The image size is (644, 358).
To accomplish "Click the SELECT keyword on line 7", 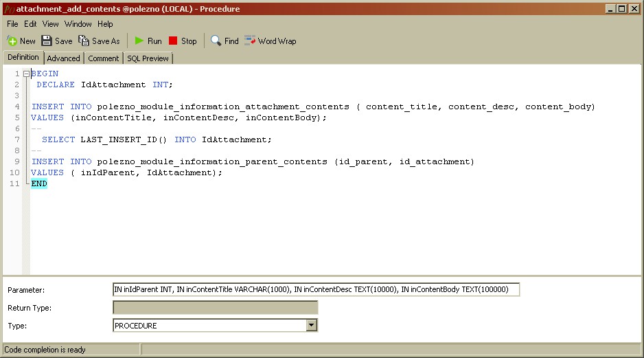I will 58,139.
